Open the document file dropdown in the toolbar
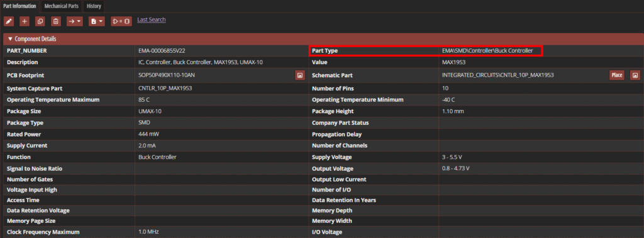The height and width of the screenshot is (238, 644). click(x=97, y=21)
